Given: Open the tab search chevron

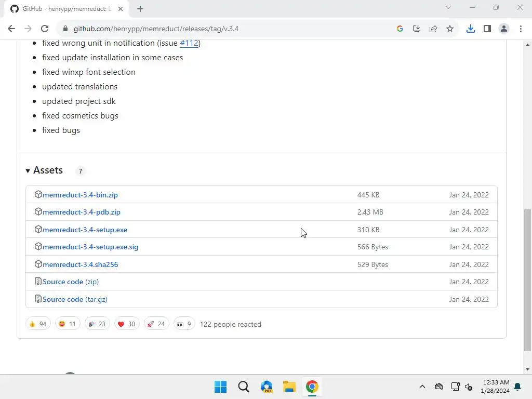Looking at the screenshot, I should coord(448,7).
